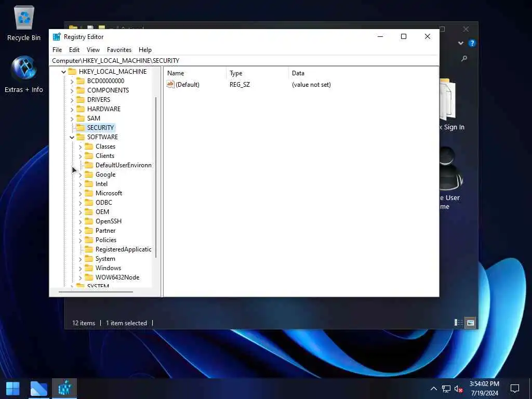Expand the Classes subkey
The width and height of the screenshot is (532, 399).
pyautogui.click(x=80, y=147)
